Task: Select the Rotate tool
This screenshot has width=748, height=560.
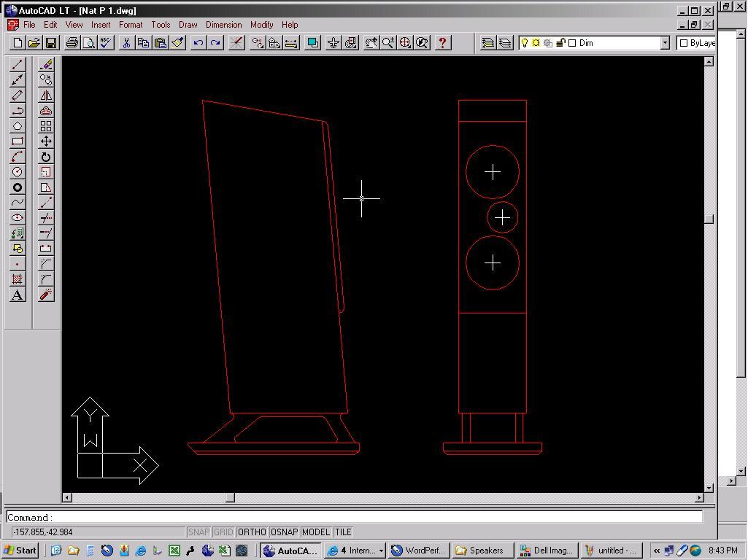Action: click(x=46, y=157)
